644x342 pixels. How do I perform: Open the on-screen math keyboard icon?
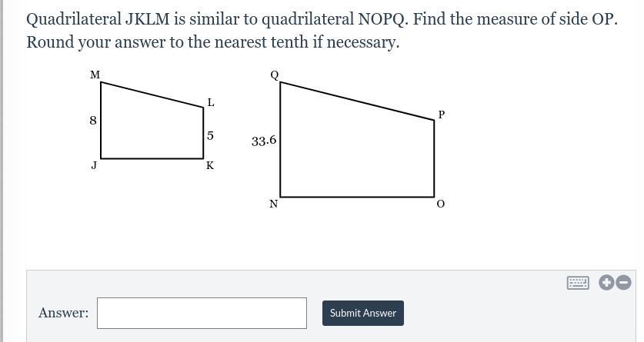[578, 283]
